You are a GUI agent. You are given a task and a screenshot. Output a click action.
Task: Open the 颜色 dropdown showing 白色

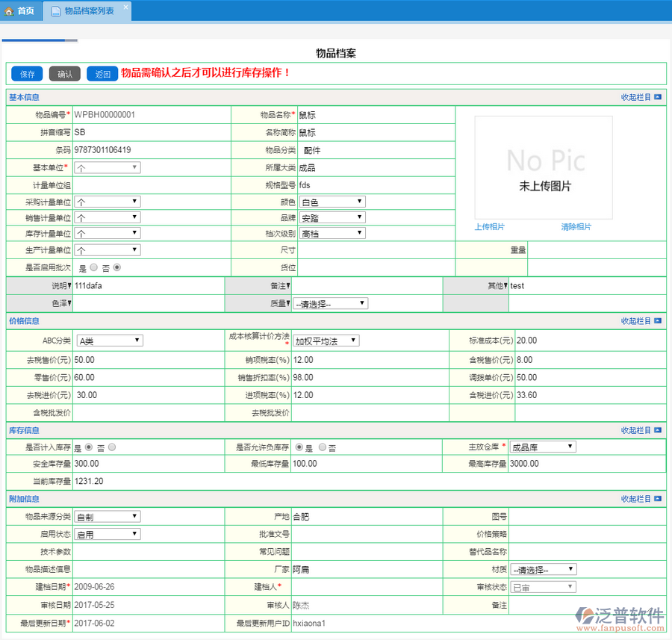coord(332,202)
